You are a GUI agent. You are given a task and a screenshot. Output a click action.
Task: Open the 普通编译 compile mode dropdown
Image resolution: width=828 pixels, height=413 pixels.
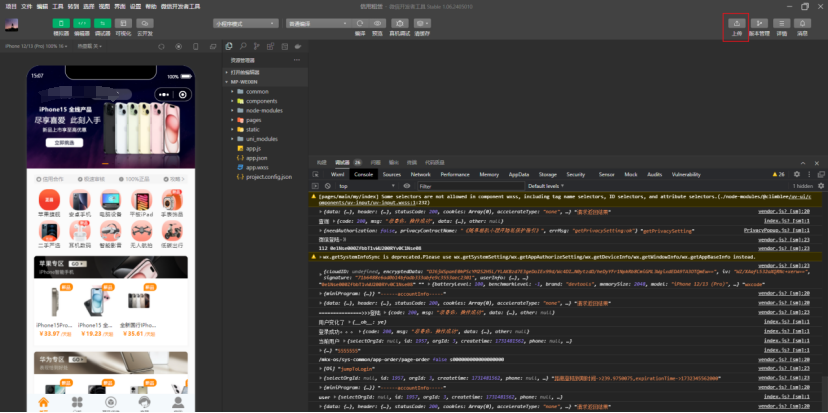coord(318,23)
